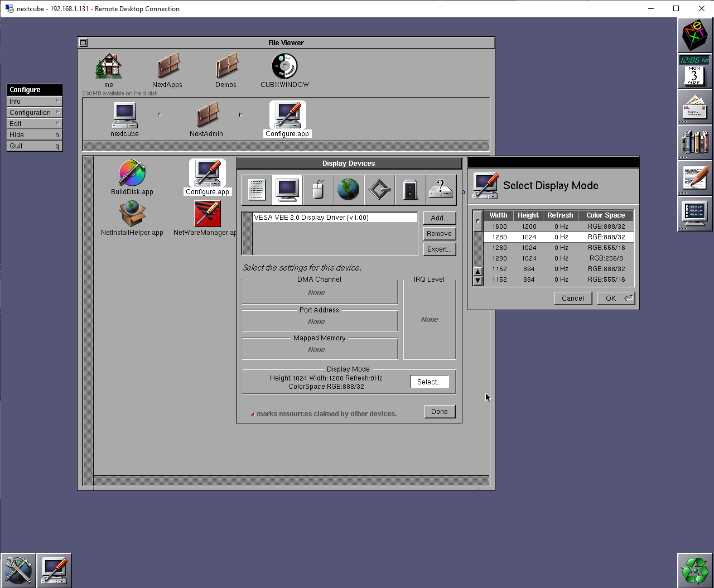Confirm display mode with OK button

click(x=615, y=298)
